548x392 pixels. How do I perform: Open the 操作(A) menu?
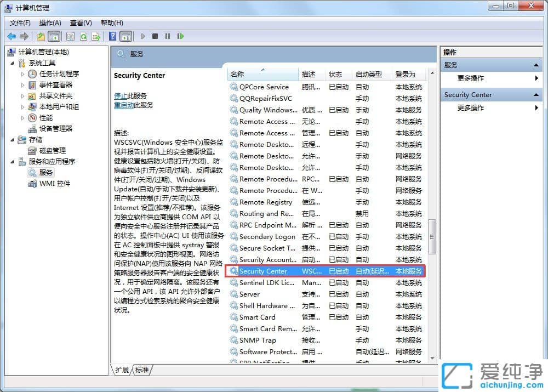[49, 22]
